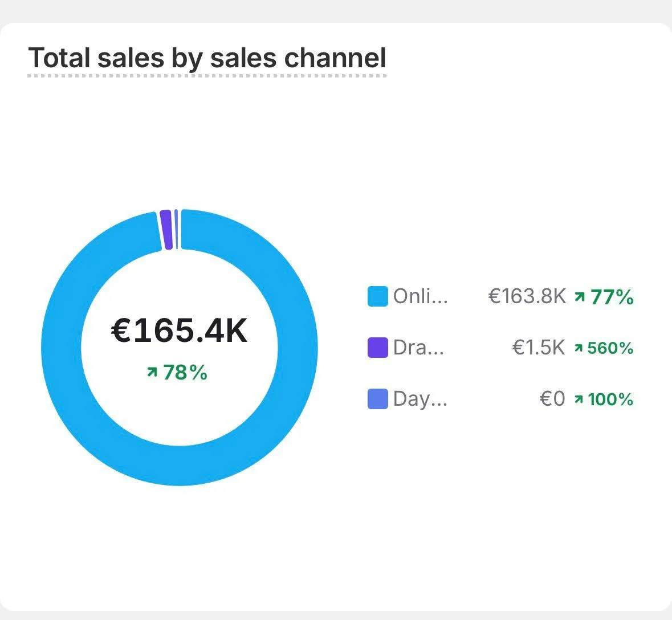Click the purple Dra... legend swatch
This screenshot has height=620, width=672.
pos(377,348)
